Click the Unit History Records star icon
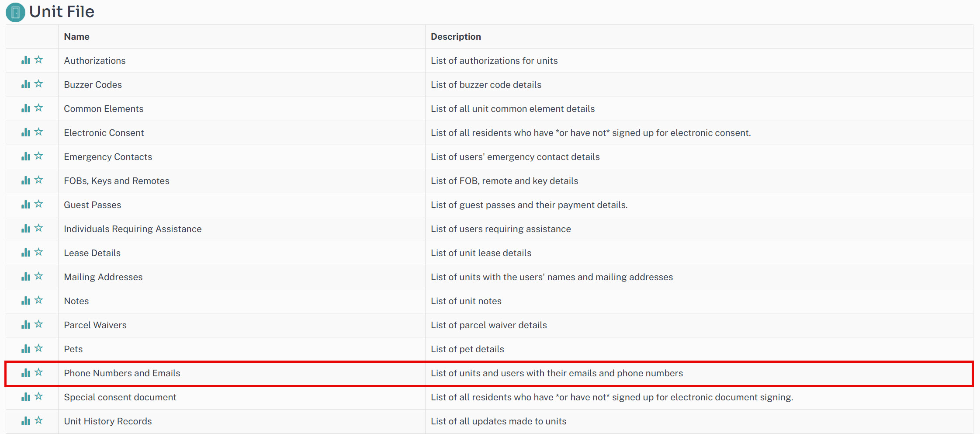 pos(39,420)
